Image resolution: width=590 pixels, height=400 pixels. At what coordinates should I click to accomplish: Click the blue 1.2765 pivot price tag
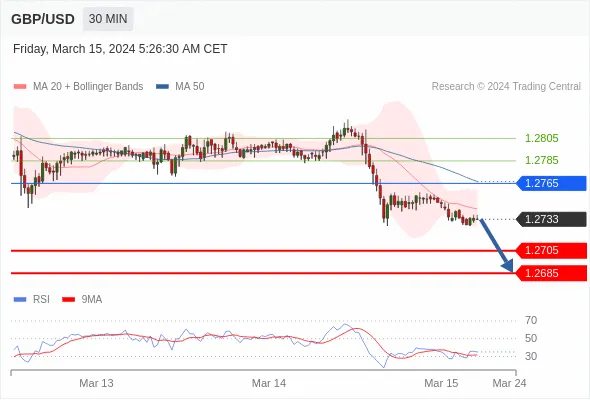(x=552, y=183)
